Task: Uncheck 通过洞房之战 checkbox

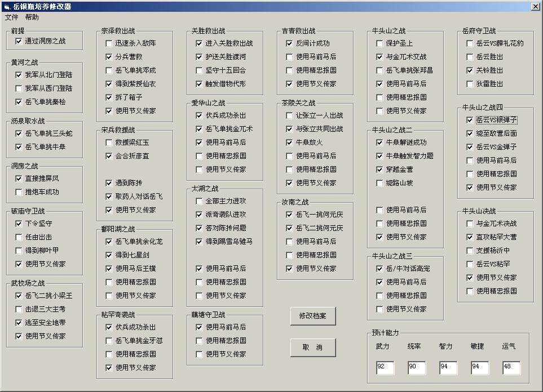Action: pyautogui.click(x=19, y=41)
